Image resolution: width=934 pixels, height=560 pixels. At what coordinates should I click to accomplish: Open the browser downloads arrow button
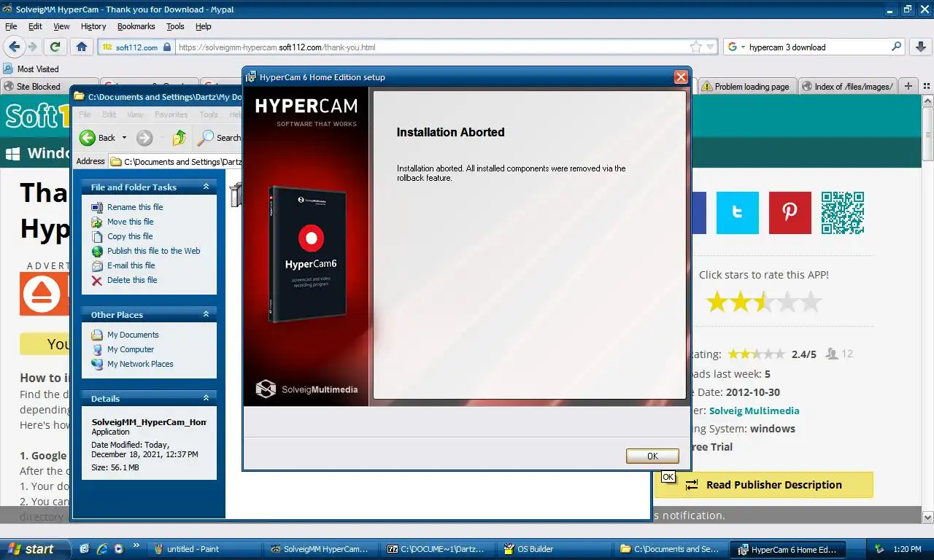tap(919, 47)
